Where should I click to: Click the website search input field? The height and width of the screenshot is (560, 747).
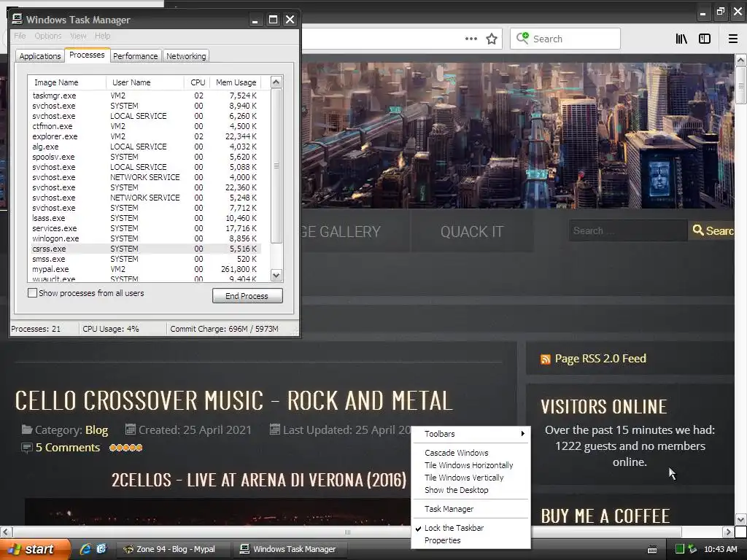(628, 230)
